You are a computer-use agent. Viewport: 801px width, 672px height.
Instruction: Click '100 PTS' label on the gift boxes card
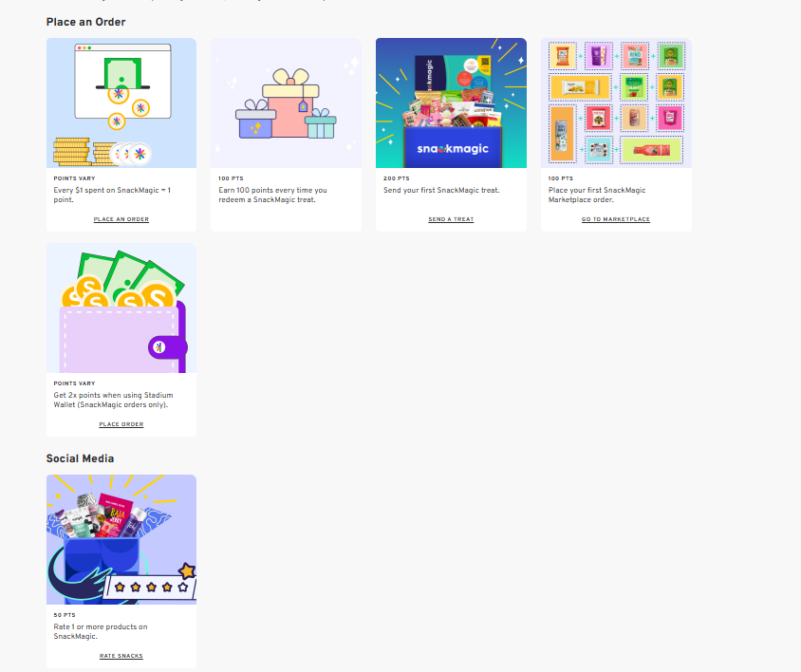point(231,178)
